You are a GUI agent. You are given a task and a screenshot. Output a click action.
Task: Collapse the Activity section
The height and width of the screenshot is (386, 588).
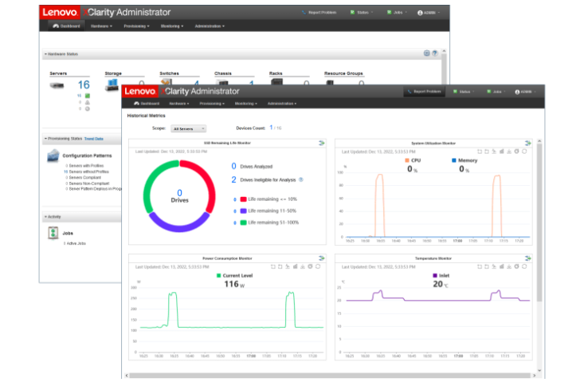point(45,217)
